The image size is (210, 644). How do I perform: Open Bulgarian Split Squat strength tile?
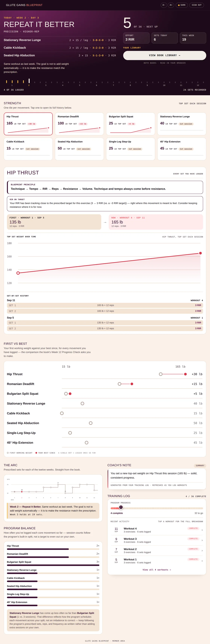click(x=130, y=124)
